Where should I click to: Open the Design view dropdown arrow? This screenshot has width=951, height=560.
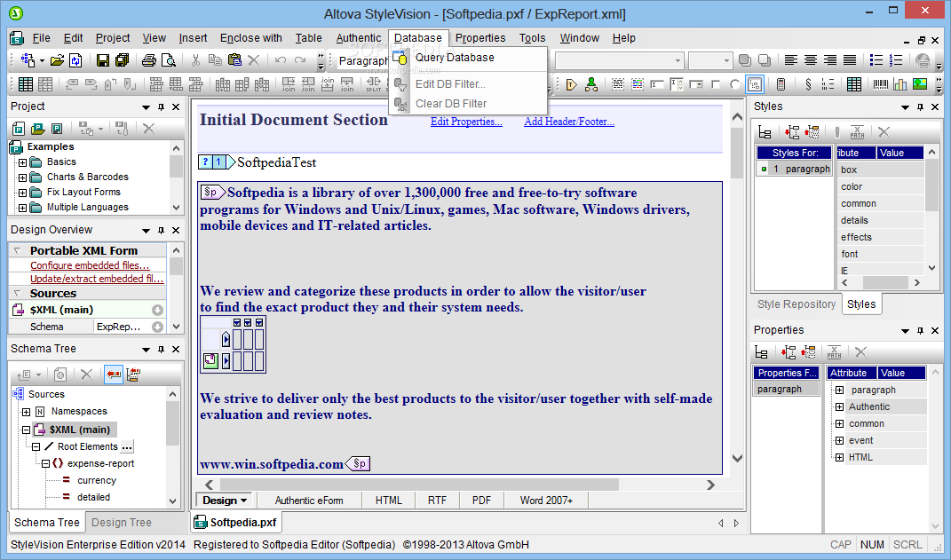[x=244, y=501]
